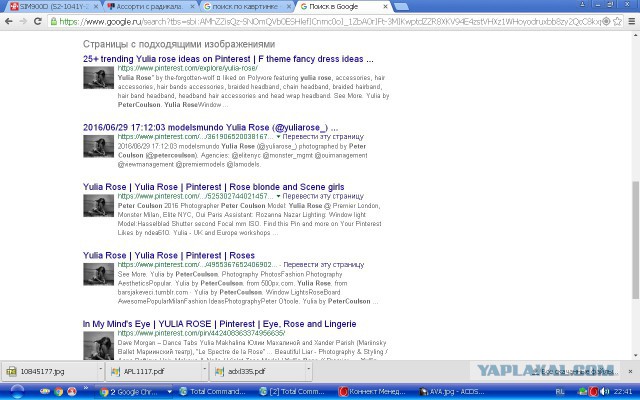Close the 'поиск по картинке' tab
This screenshot has height=400, width=640.
coord(289,7)
